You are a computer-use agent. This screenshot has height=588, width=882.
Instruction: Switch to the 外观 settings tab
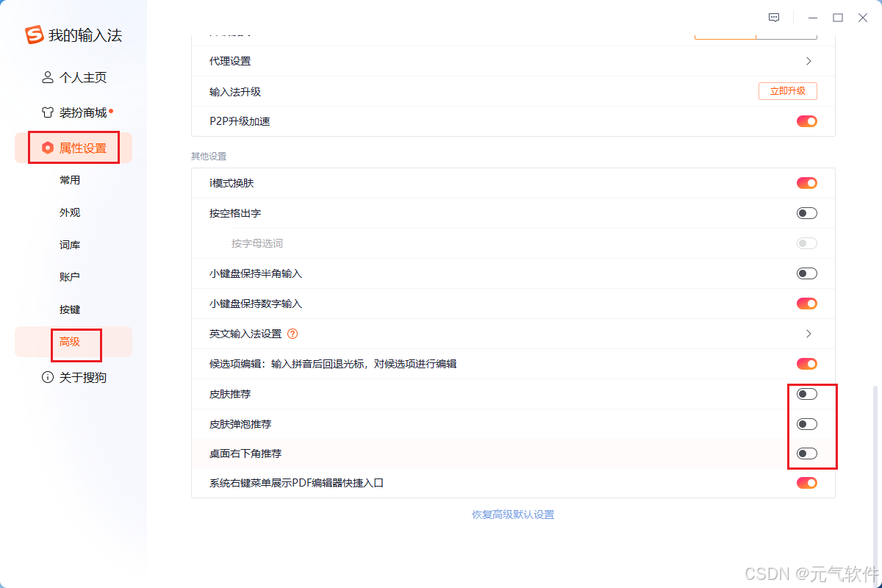click(70, 212)
